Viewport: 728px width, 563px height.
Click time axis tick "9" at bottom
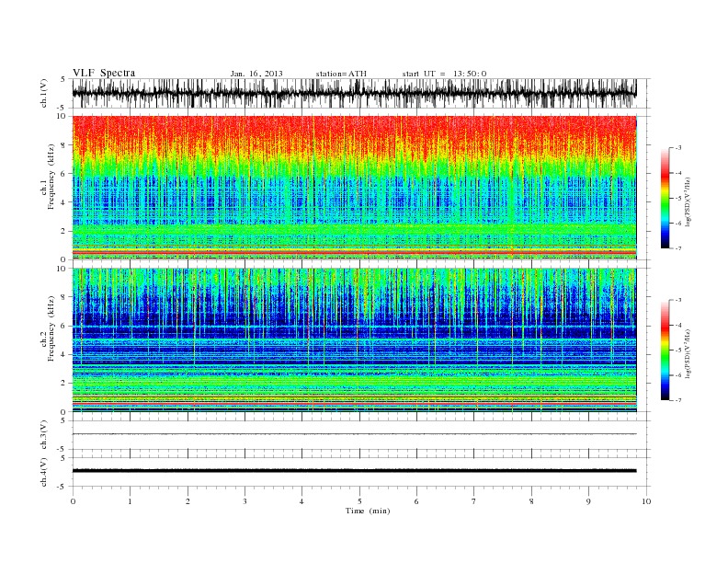588,501
